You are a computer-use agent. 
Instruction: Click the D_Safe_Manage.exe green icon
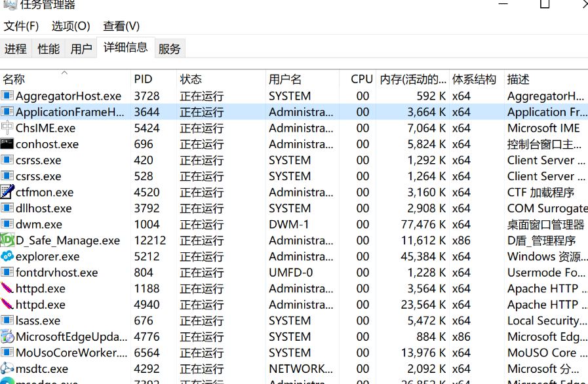click(x=7, y=240)
